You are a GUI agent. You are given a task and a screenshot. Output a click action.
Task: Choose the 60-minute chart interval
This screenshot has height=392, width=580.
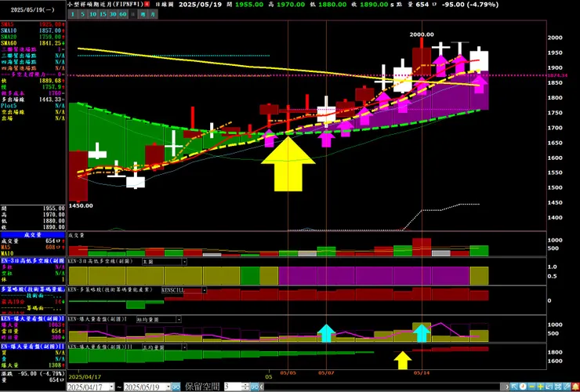pyautogui.click(x=123, y=14)
